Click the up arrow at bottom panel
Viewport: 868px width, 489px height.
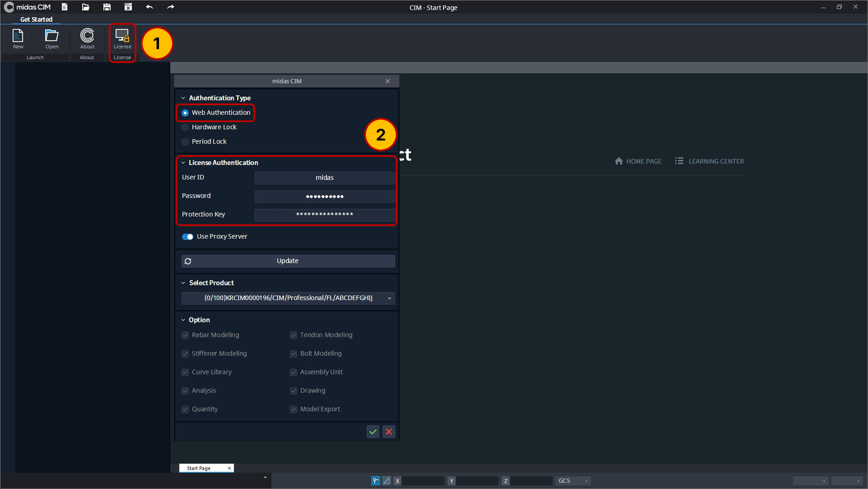[265, 477]
